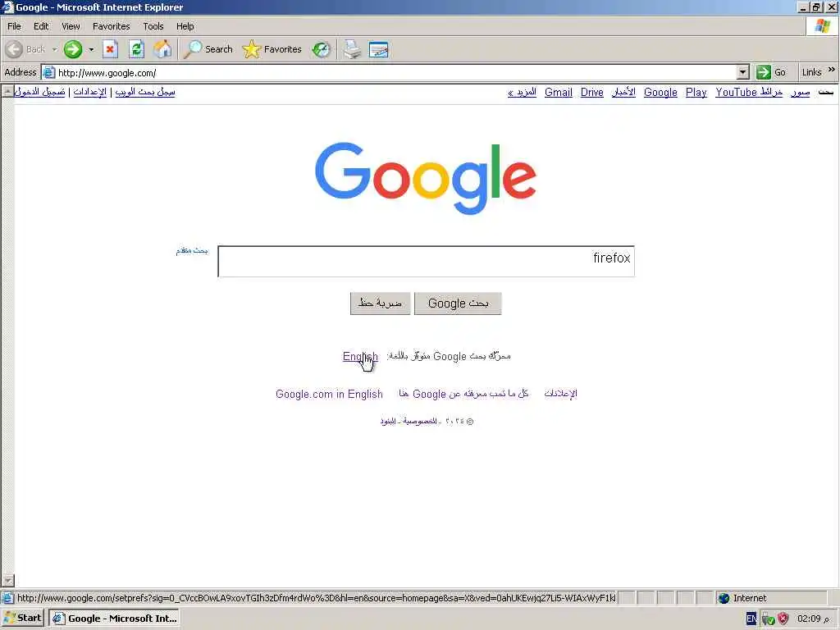This screenshot has height=630, width=840.
Task: Click the Print toolbar icon
Action: [x=352, y=49]
